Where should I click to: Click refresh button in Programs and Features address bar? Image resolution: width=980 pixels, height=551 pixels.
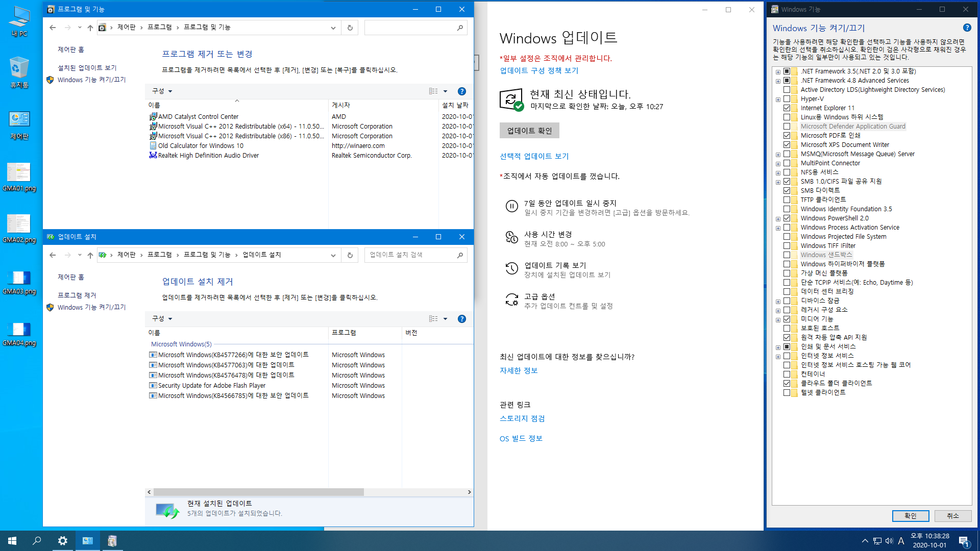(x=350, y=28)
